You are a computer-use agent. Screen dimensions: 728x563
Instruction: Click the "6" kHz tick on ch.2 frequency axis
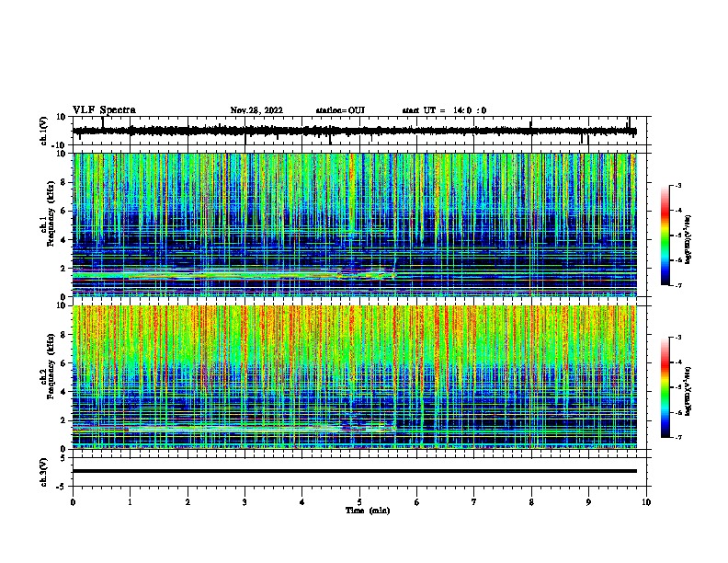(63, 363)
